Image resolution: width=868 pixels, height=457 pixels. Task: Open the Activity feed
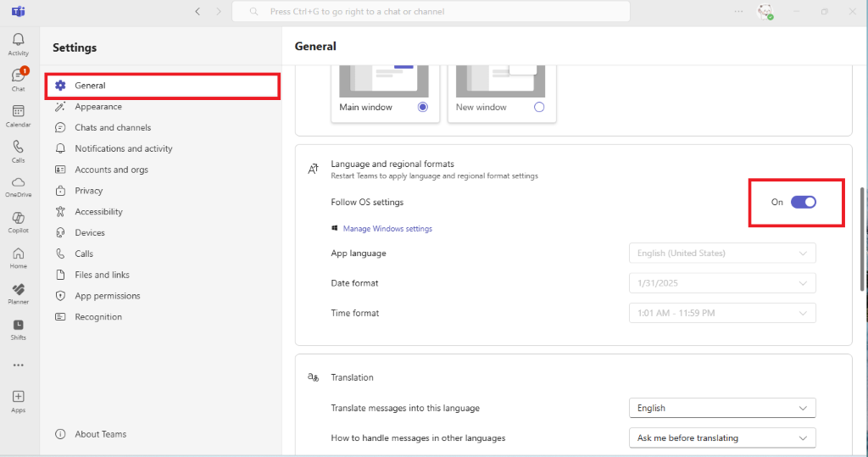tap(19, 44)
